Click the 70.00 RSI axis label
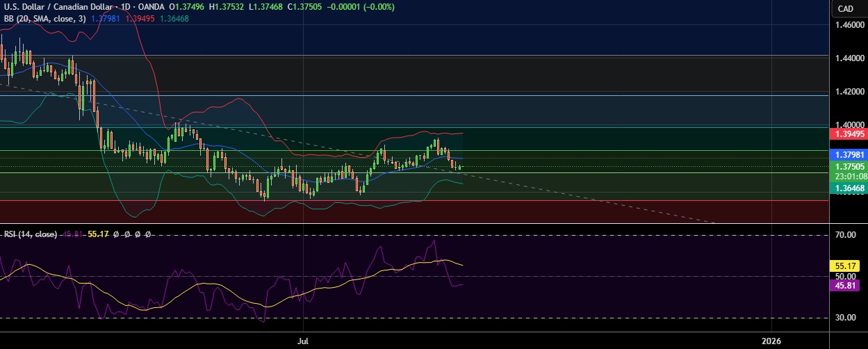Screen dimensions: 868x349 tap(844, 236)
